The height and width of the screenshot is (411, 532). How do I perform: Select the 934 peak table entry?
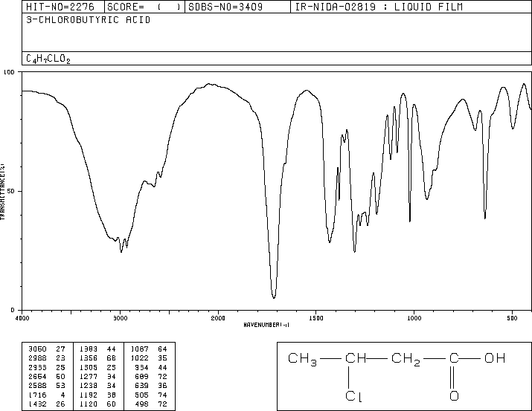[x=141, y=368]
